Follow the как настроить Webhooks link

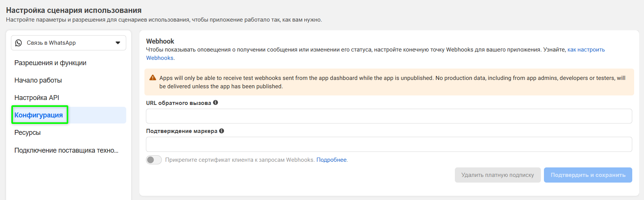(586, 50)
